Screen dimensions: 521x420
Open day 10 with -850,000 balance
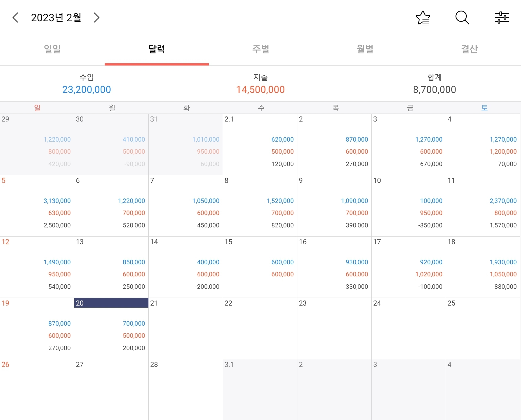(x=409, y=206)
